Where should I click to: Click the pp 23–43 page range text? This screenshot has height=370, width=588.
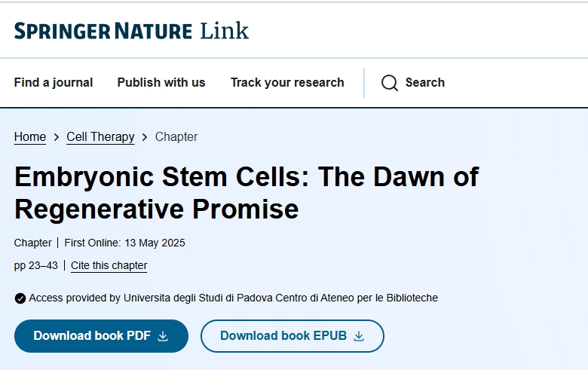36,265
